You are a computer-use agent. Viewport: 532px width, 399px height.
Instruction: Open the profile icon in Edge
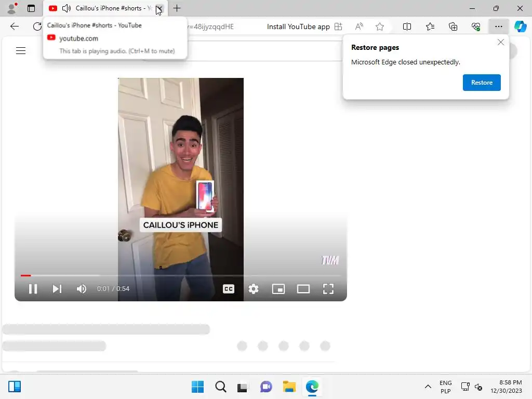(x=12, y=8)
